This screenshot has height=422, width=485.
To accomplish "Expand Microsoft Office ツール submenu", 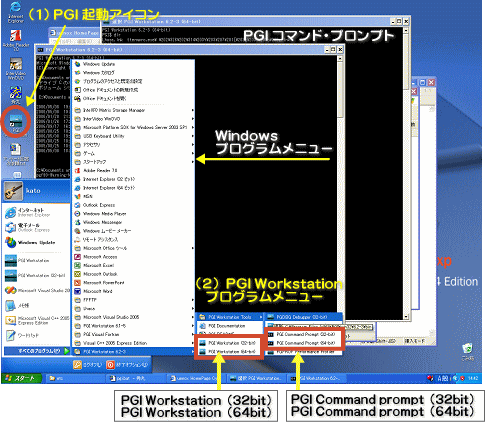I will click(133, 248).
